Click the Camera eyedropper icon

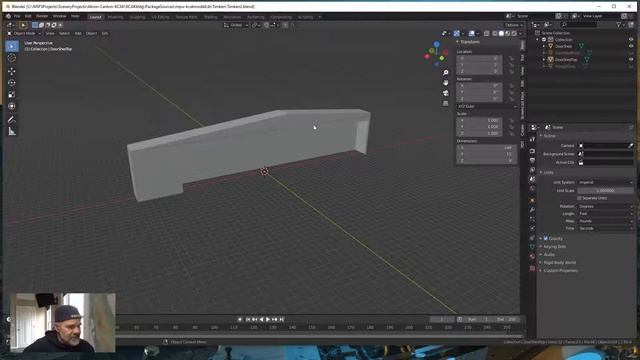(x=631, y=145)
